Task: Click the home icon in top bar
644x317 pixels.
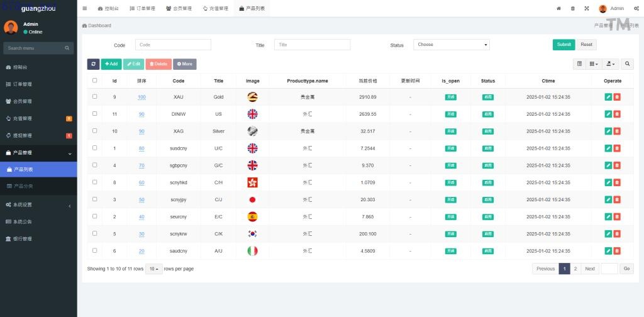Action: (558, 9)
